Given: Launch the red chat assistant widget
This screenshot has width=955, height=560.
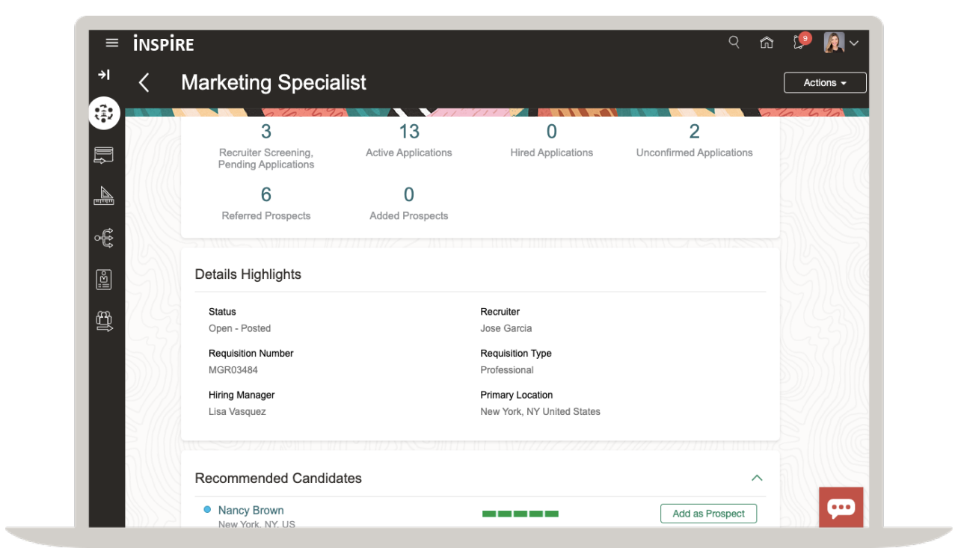Looking at the screenshot, I should [841, 507].
